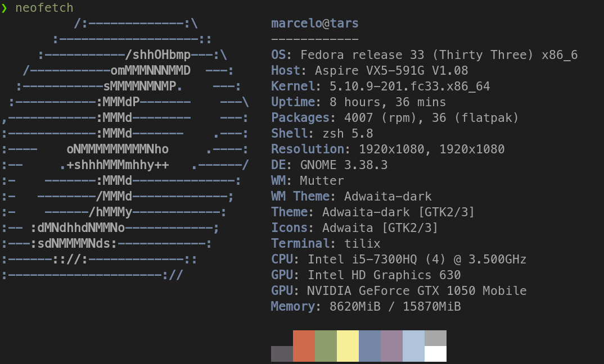Click the light blue color block

[x=414, y=346]
